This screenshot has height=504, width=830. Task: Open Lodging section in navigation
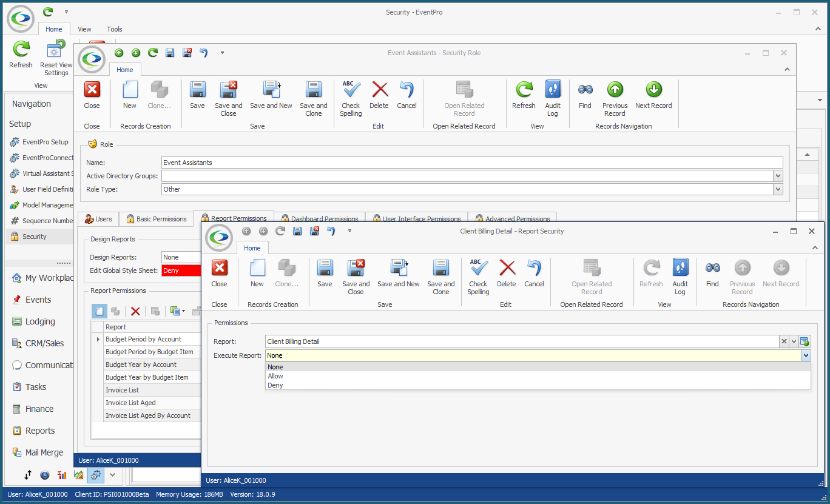coord(40,321)
